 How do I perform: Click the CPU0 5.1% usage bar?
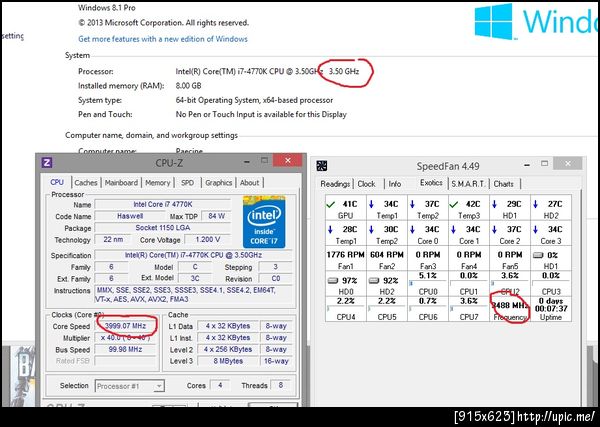428,284
